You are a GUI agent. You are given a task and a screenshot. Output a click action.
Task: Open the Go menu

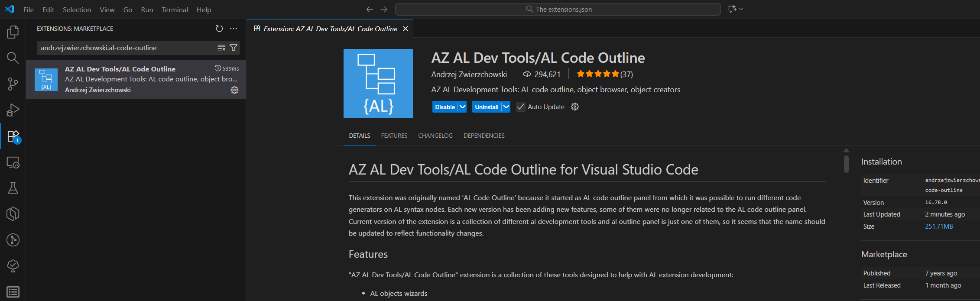pyautogui.click(x=128, y=10)
